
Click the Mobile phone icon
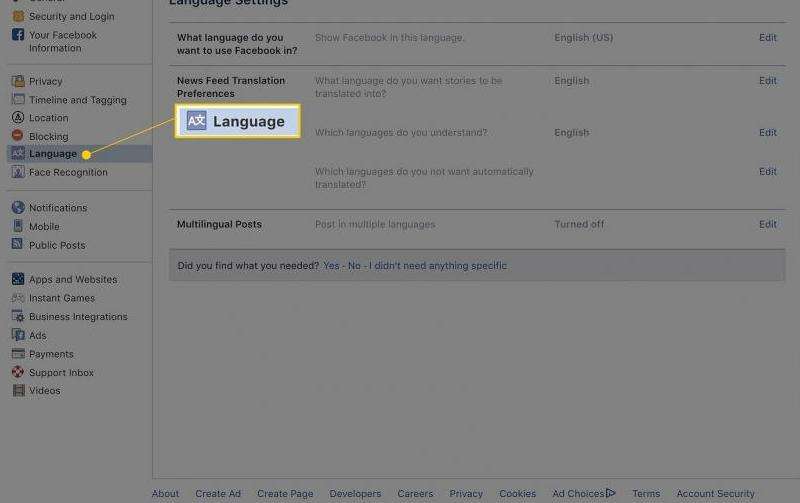point(18,226)
